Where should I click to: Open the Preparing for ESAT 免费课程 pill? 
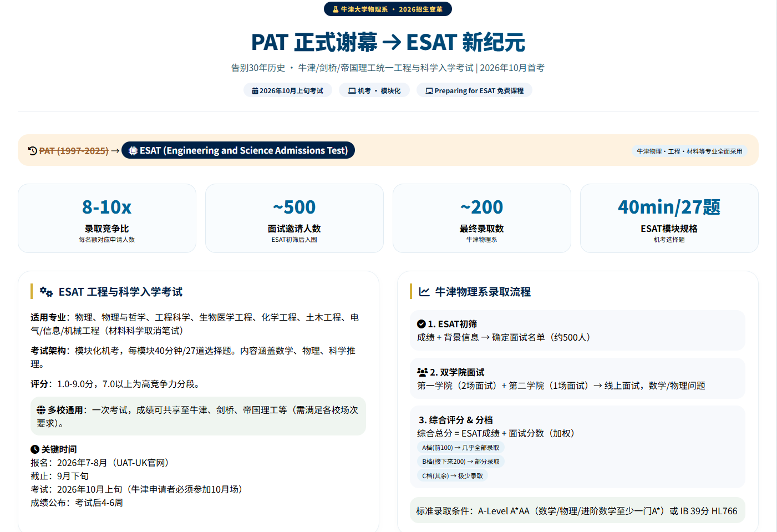pos(474,90)
